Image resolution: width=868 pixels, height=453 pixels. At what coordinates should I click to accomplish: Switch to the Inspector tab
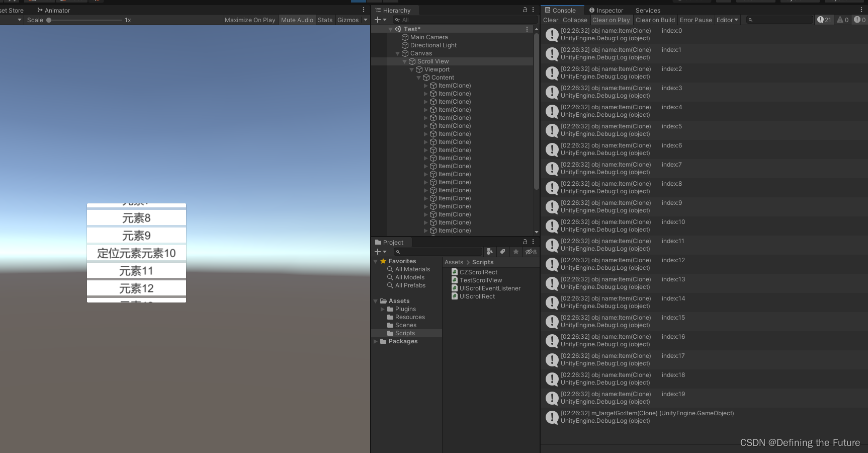pyautogui.click(x=605, y=10)
